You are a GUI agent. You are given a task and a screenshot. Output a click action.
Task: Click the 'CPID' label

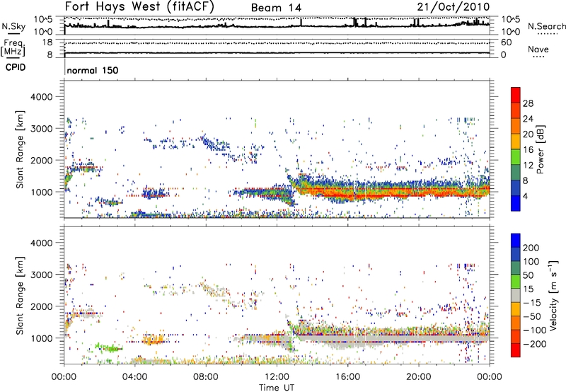16,67
